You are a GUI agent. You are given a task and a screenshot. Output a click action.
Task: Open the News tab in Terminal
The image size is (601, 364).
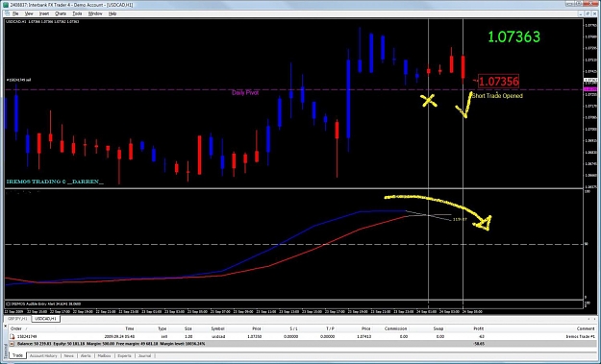[x=69, y=355]
